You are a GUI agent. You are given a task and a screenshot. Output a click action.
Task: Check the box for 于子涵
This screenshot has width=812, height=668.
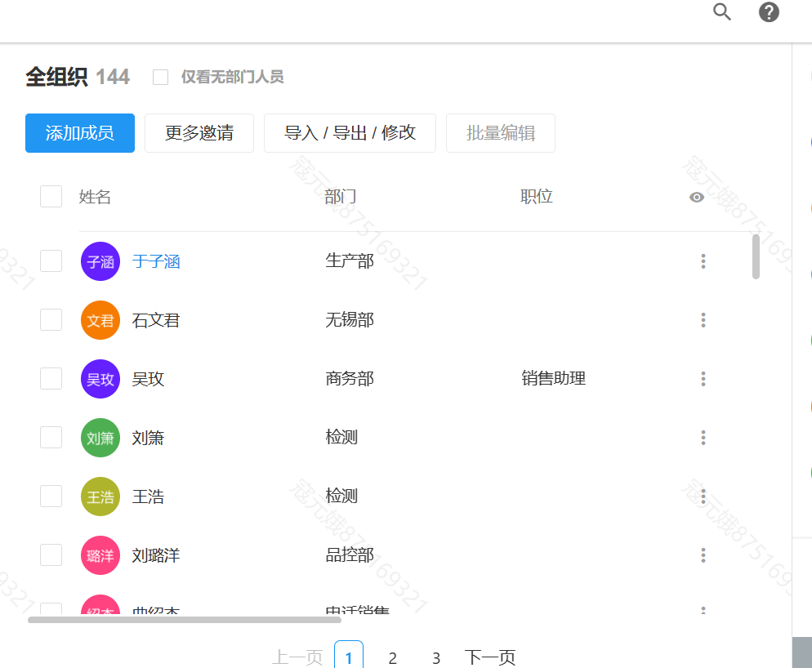tap(51, 261)
